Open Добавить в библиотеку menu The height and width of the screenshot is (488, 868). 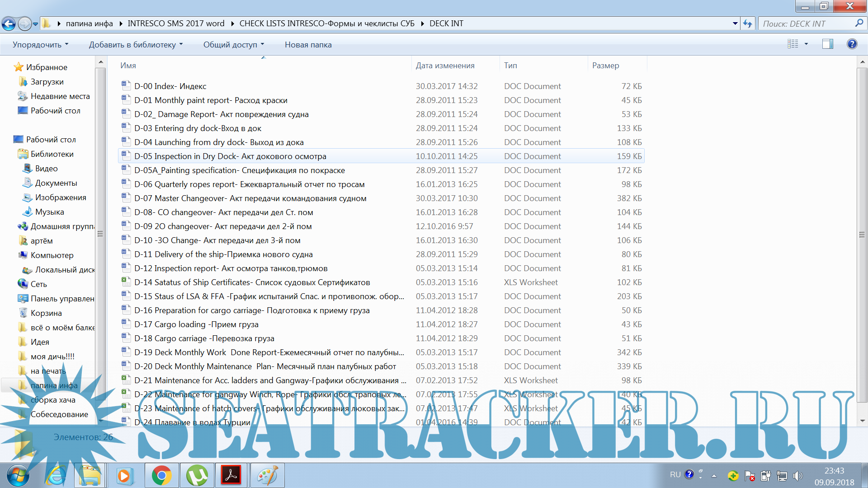[136, 45]
